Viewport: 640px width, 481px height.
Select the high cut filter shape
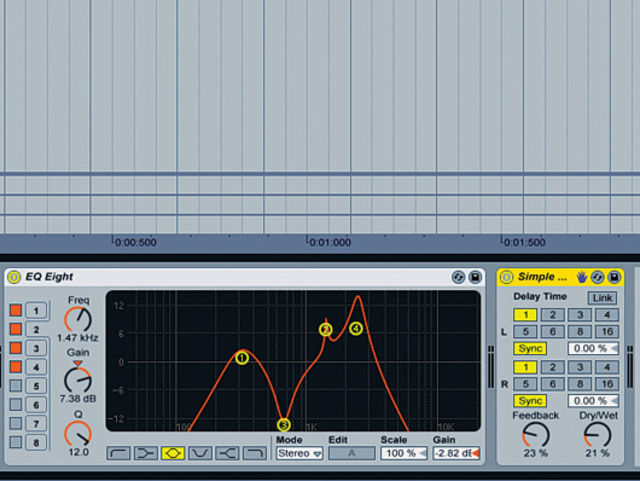(255, 453)
